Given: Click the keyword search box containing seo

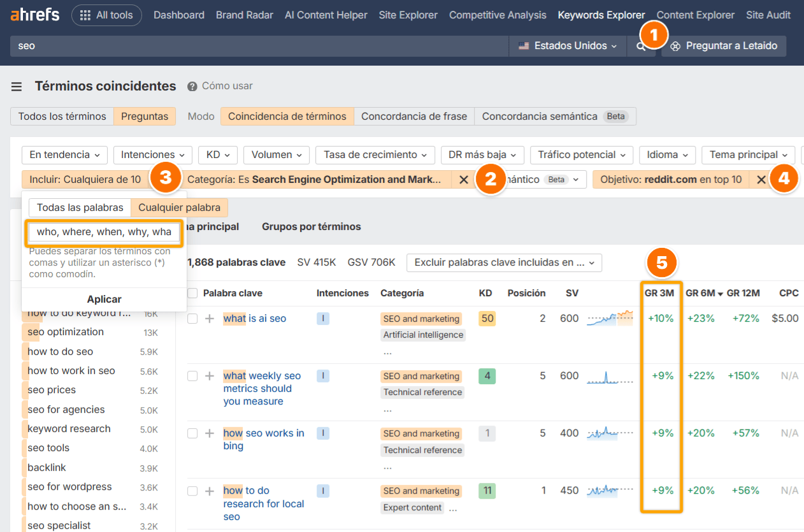Looking at the screenshot, I should click(x=259, y=46).
